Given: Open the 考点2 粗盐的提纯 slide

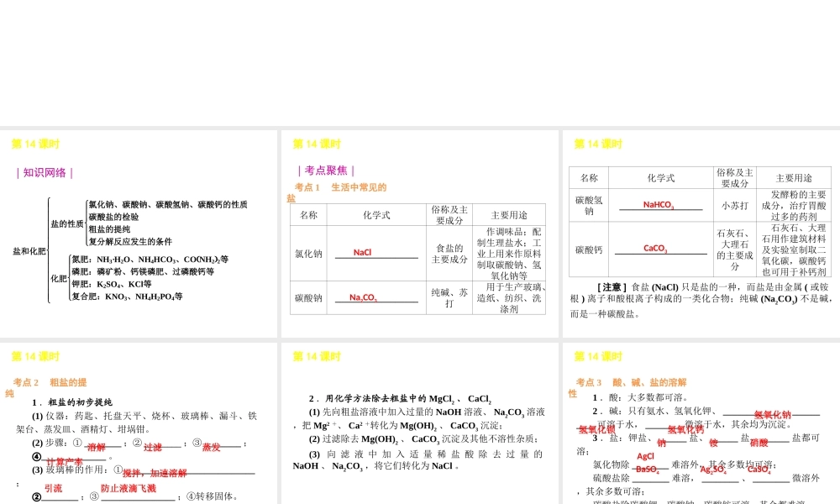Looking at the screenshot, I should (x=139, y=423).
